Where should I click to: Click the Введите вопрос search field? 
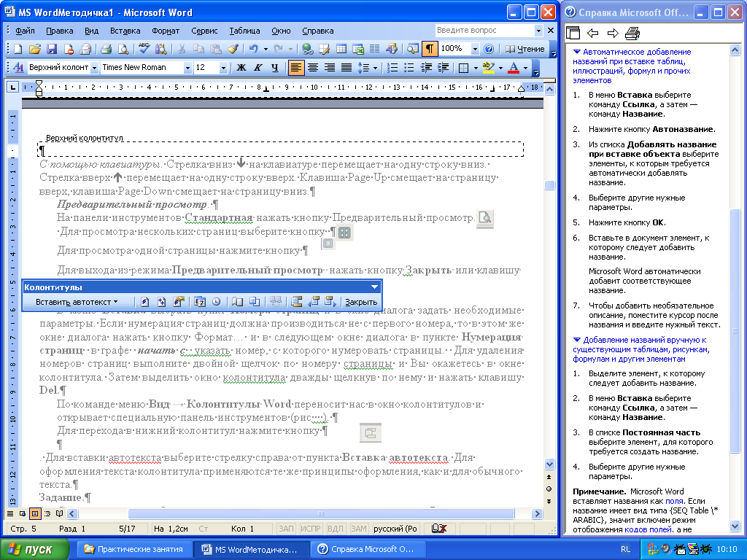pyautogui.click(x=484, y=30)
